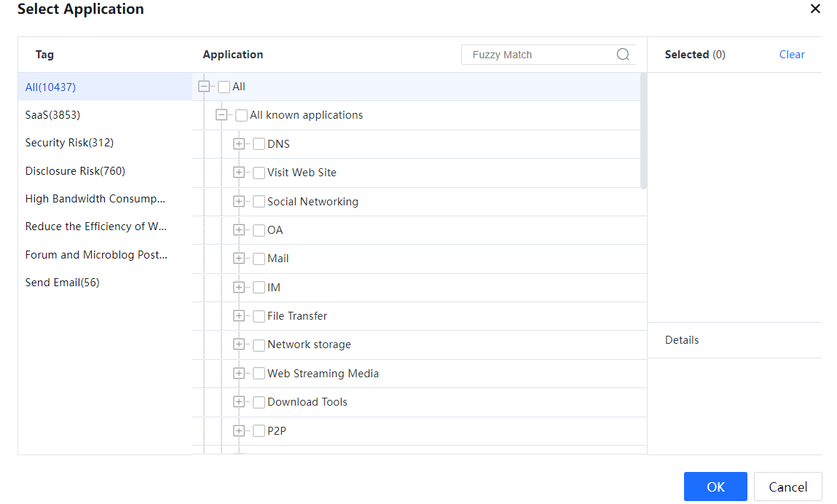
Task: Focus the Fuzzy Match search field
Action: [x=539, y=55]
